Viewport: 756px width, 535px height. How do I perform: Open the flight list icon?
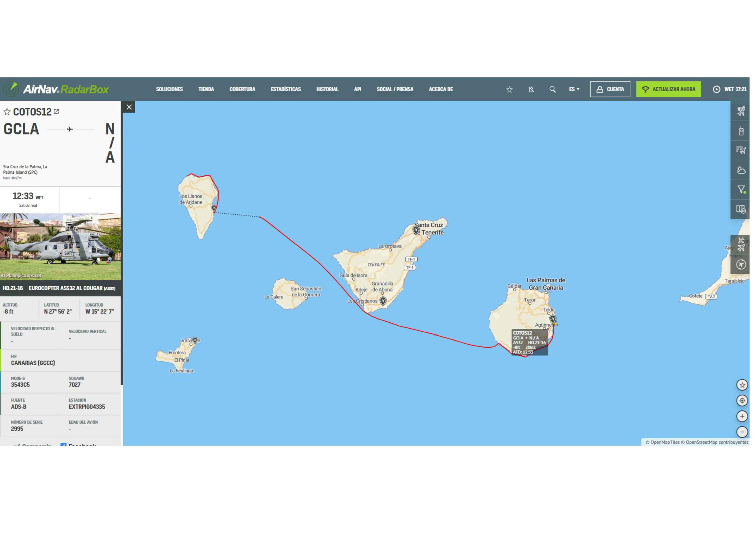coord(741,150)
